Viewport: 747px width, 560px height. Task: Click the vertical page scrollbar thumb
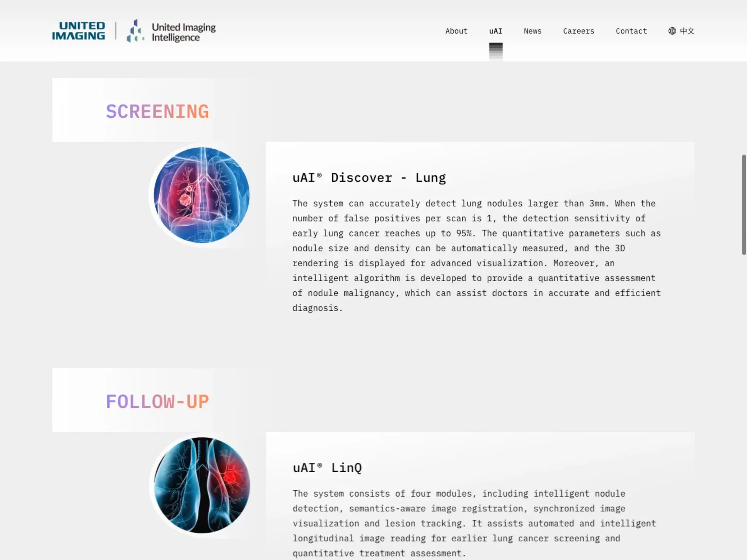743,205
